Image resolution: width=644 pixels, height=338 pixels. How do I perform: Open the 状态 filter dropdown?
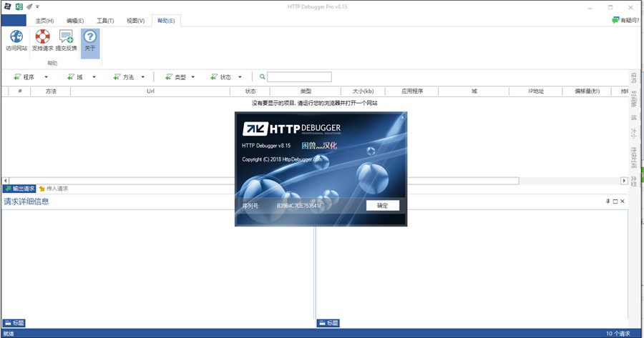(x=240, y=77)
